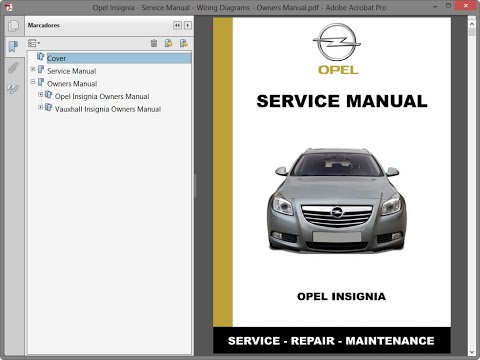The image size is (480, 360).
Task: Delete the selected bookmark with trash icon
Action: click(154, 43)
